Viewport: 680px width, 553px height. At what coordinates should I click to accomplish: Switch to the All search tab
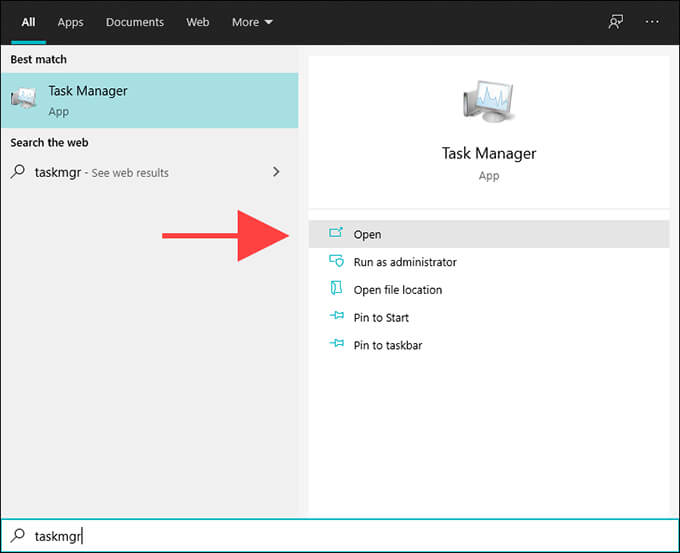coord(28,22)
